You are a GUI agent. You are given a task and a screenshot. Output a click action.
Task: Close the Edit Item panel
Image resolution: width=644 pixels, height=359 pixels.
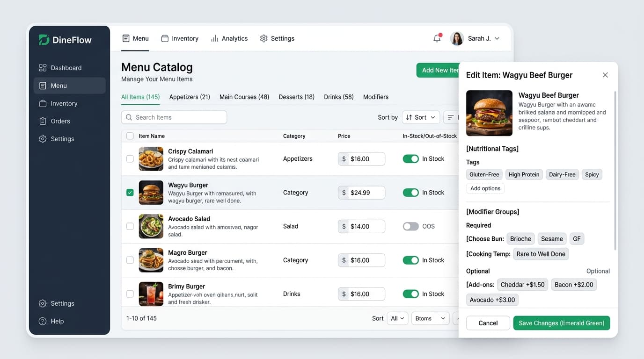605,75
